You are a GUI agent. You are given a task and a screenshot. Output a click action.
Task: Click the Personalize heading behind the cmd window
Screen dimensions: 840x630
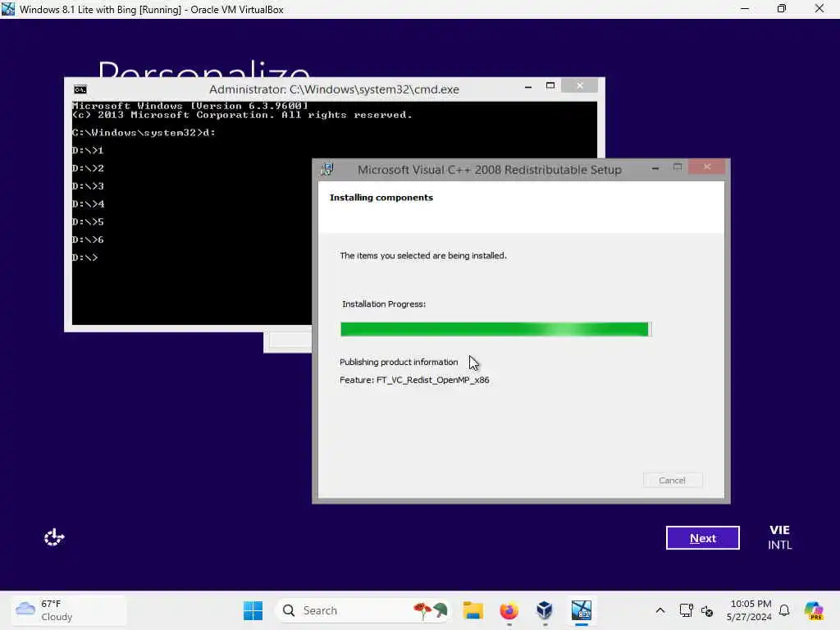[203, 69]
